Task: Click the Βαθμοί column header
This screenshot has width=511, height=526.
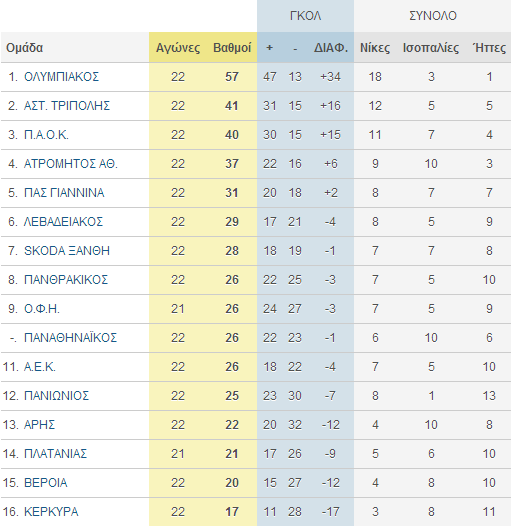Action: coord(232,48)
